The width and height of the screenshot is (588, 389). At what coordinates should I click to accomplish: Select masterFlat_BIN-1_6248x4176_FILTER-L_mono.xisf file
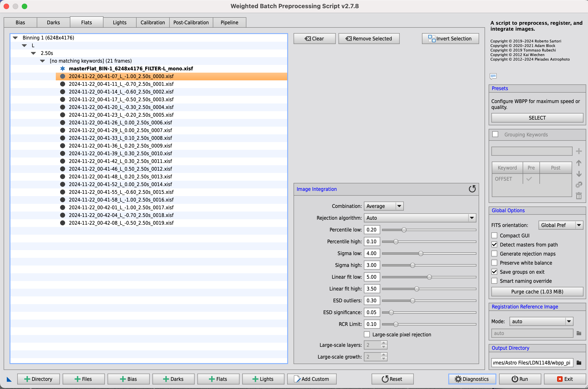point(131,69)
